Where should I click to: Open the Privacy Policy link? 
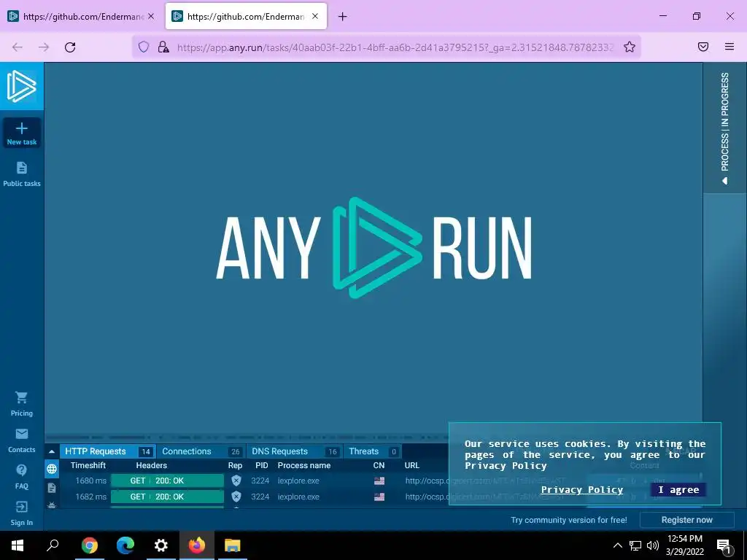581,489
